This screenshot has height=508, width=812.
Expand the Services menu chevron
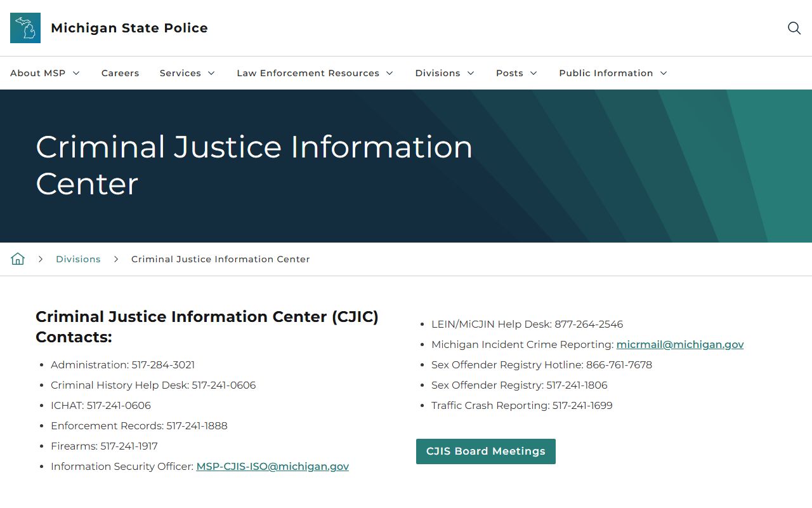pos(211,73)
